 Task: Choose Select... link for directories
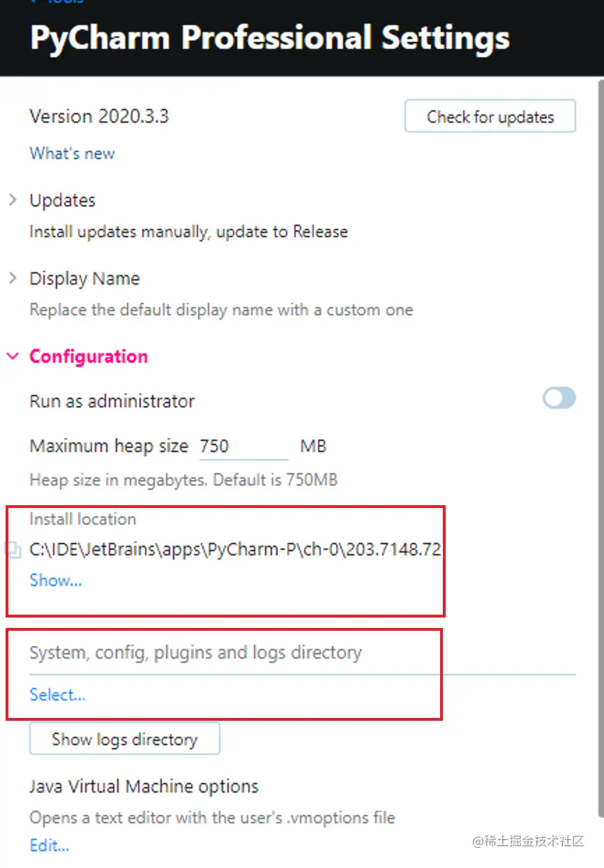click(57, 695)
